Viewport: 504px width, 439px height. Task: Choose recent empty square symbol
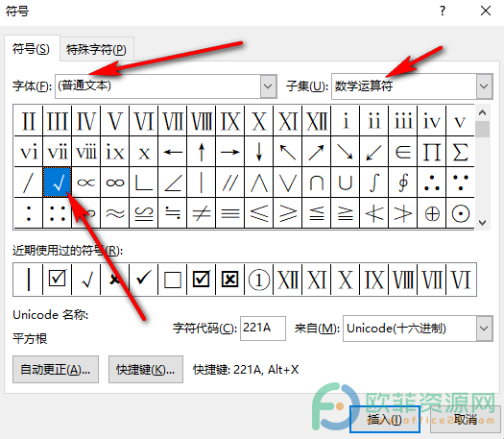[x=173, y=279]
